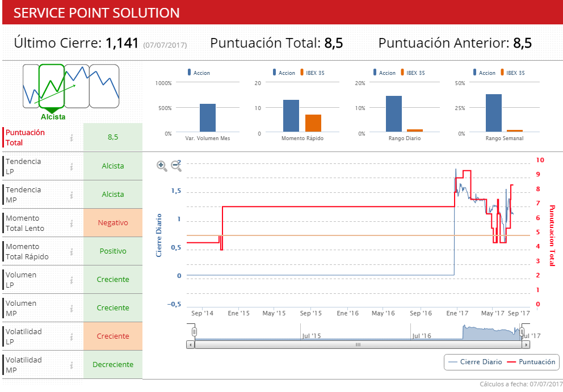Viewport: 563px width, 392px height.
Task: Toggle Accion legend in Var. Volumen Mes chart
Action: [x=199, y=73]
